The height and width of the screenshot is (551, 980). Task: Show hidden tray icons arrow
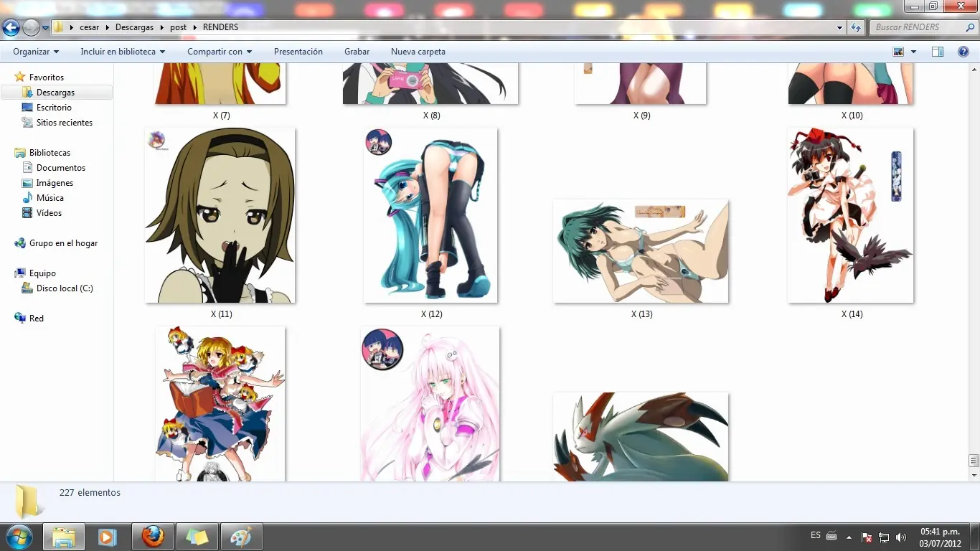[x=849, y=537]
